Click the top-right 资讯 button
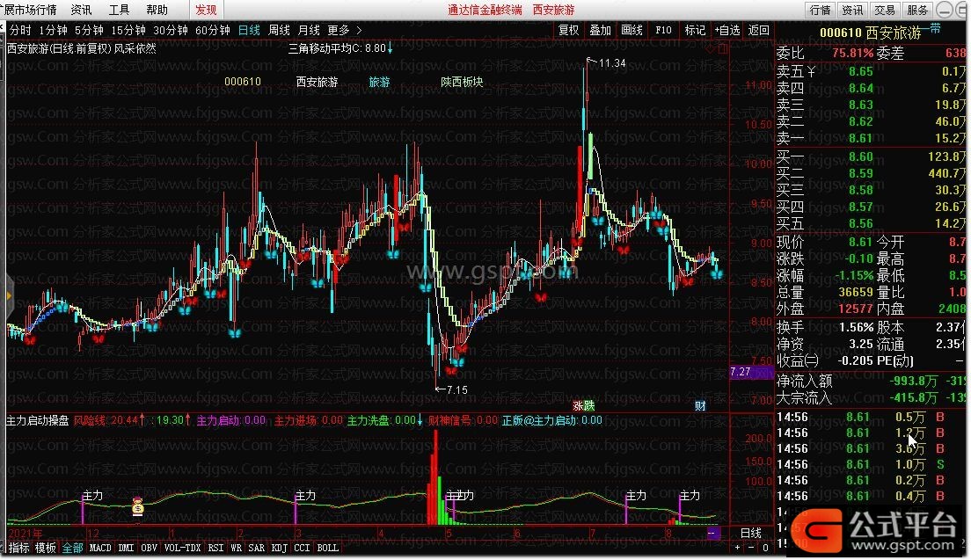Screen dimensions: 971x560 (852, 10)
